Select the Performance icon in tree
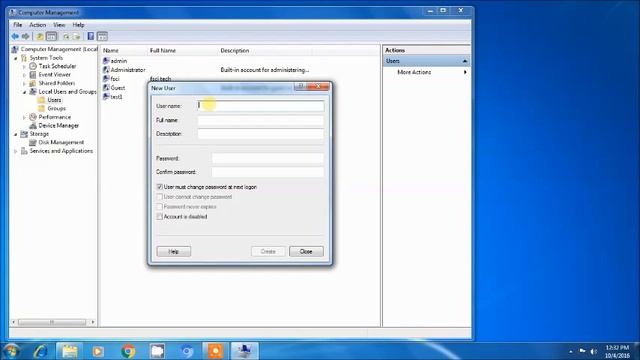This screenshot has height=360, width=640. click(33, 117)
